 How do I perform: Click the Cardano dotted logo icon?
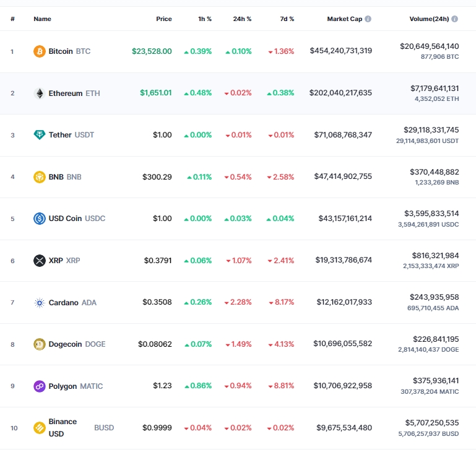[40, 303]
